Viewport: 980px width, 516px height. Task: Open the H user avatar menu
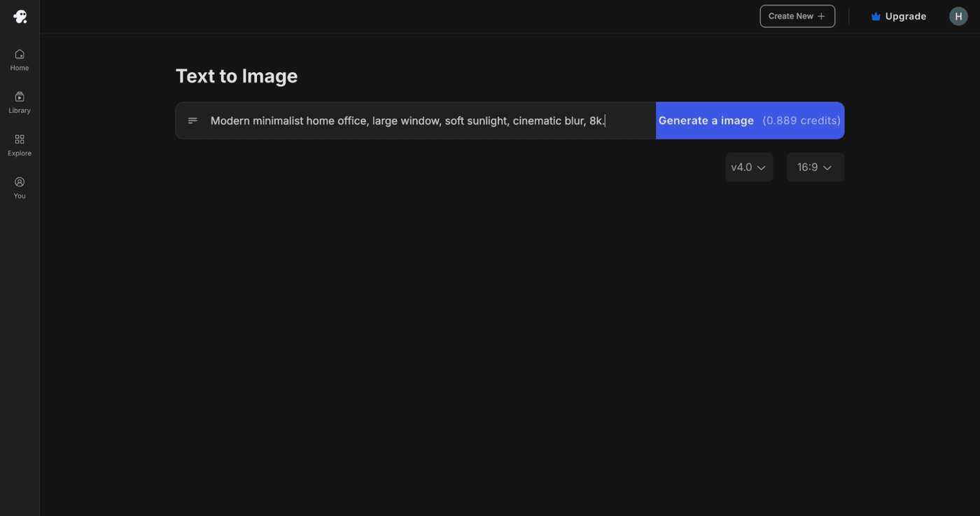[x=958, y=16]
